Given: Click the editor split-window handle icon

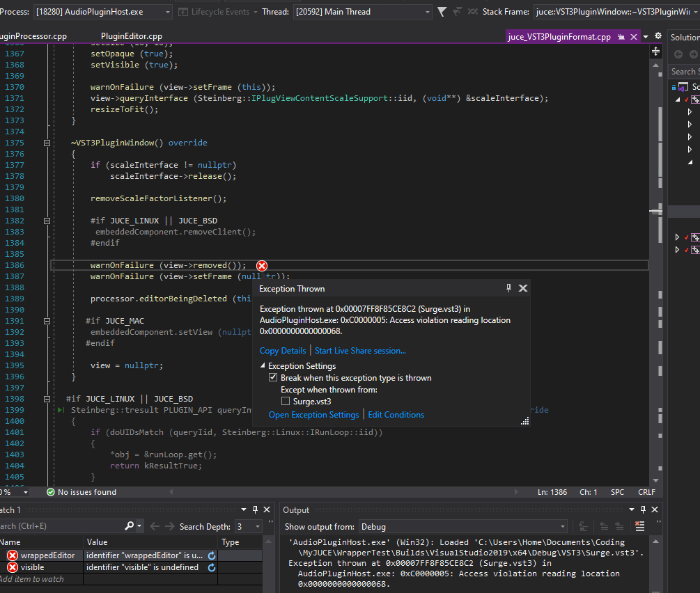Looking at the screenshot, I should point(655,52).
